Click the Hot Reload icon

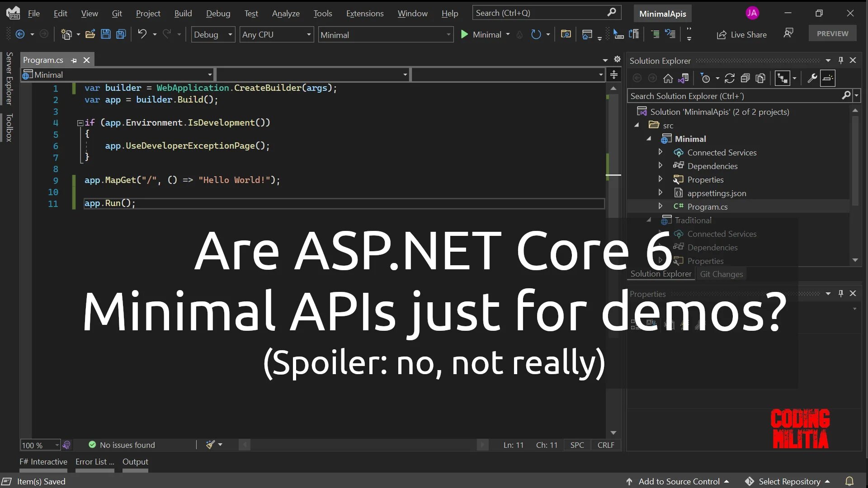click(x=519, y=34)
